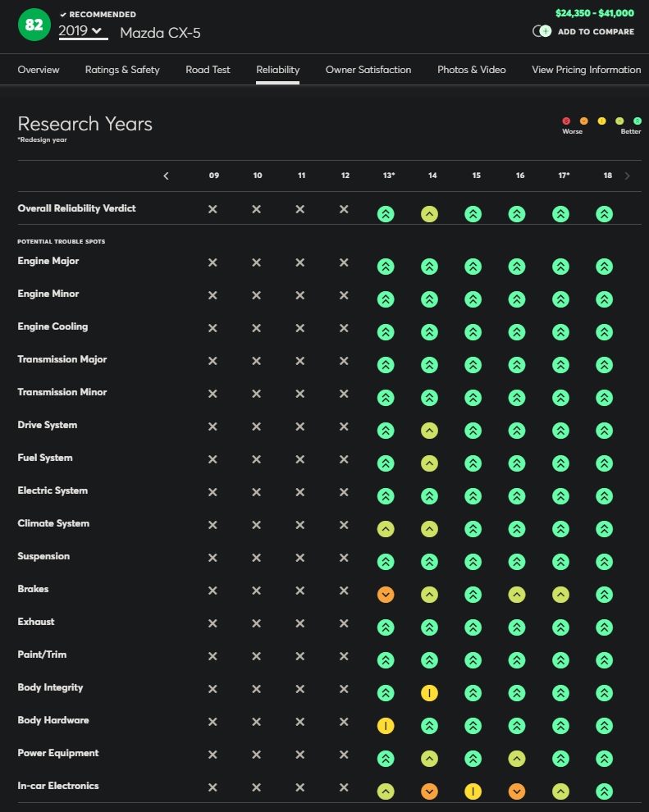Click the 13* redesign year column header
This screenshot has width=649, height=812.
coord(388,175)
